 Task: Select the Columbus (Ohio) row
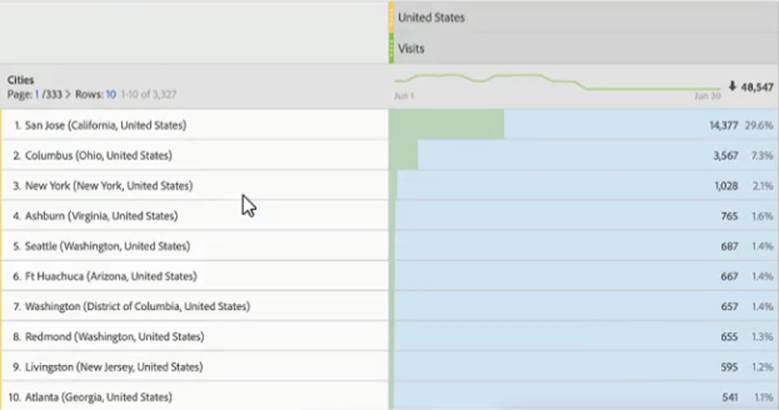(x=93, y=156)
